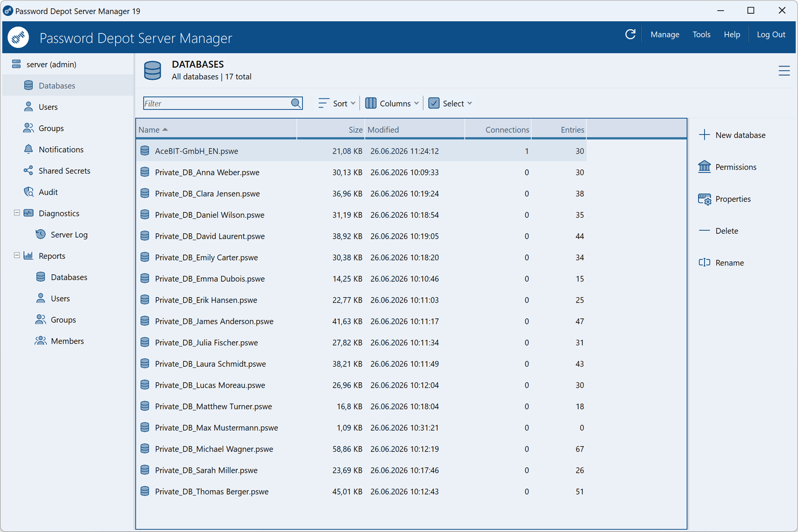Select the Private_DB_Emma Dubois.pswe row
Image resolution: width=798 pixels, height=532 pixels.
pos(362,278)
